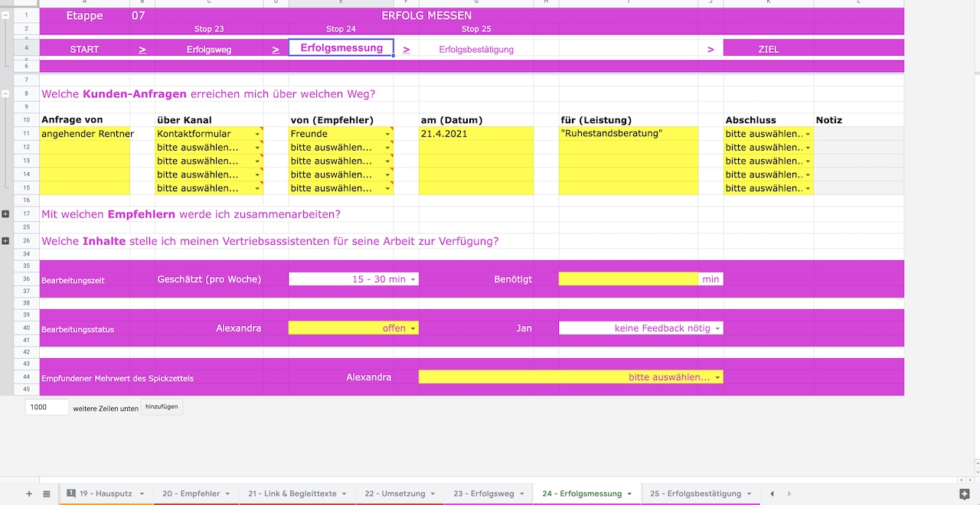
Task: Click comment icon on 19 - Hausputz tab
Action: [x=71, y=494]
